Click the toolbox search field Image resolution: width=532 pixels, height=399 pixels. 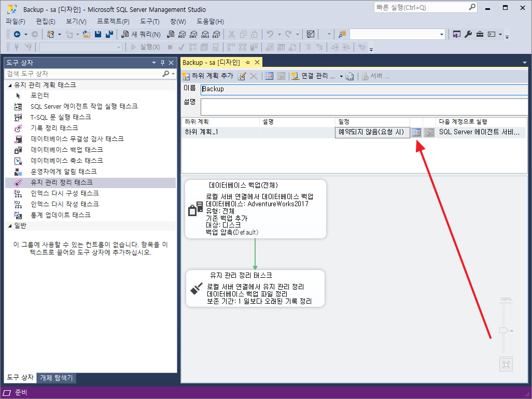pos(83,74)
